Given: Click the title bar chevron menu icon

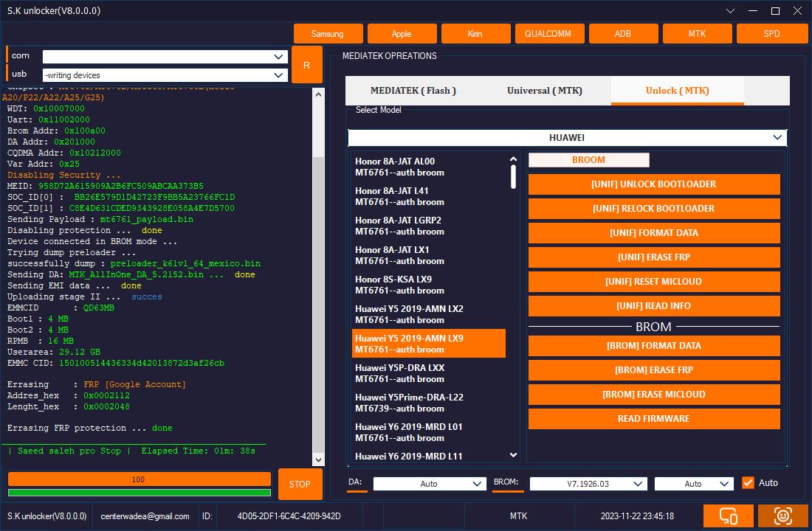Looking at the screenshot, I should tap(730, 11).
